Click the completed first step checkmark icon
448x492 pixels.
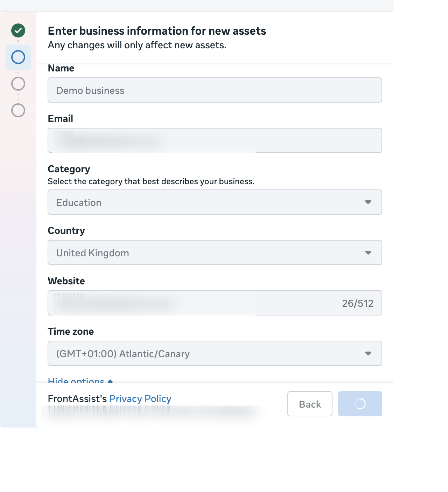point(18,30)
